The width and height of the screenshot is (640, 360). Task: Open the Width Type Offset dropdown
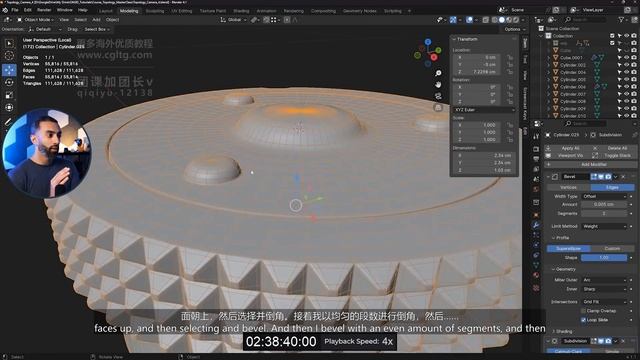click(x=604, y=196)
